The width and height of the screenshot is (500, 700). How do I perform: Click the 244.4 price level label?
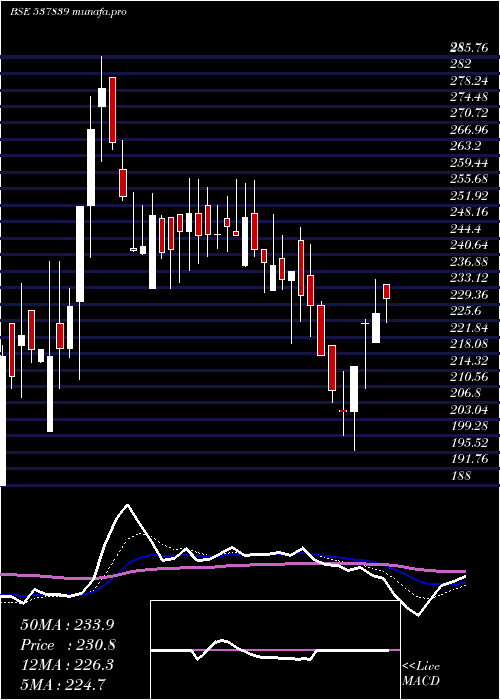tap(466, 229)
